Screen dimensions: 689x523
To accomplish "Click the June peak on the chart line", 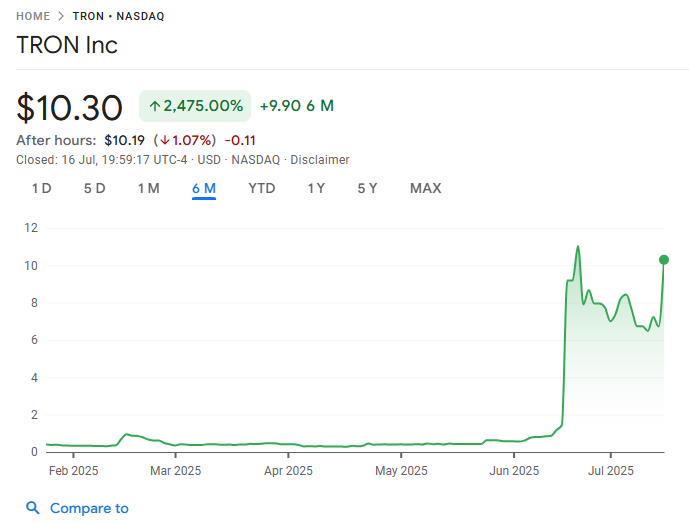I will [x=578, y=247].
